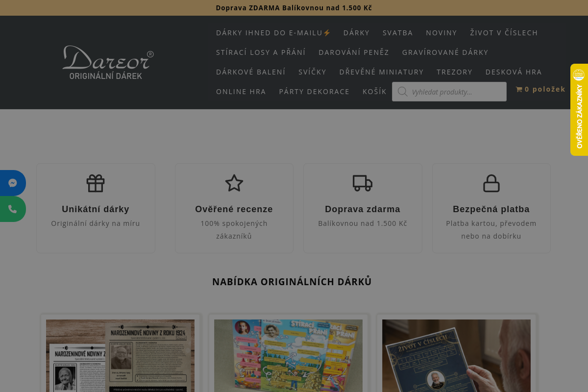This screenshot has height=392, width=588.
Task: Select Párty dekorace menu item
Action: [x=315, y=92]
